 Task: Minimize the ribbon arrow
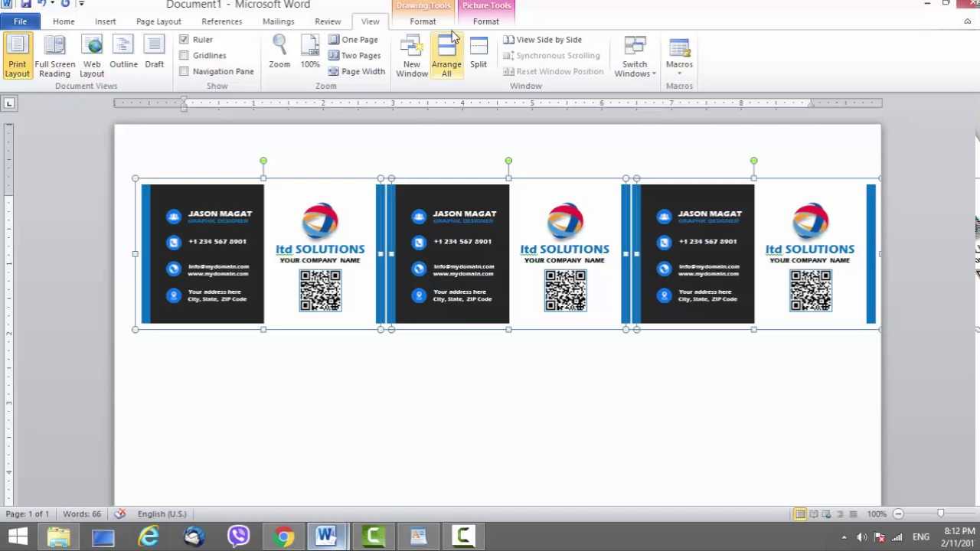[x=967, y=21]
